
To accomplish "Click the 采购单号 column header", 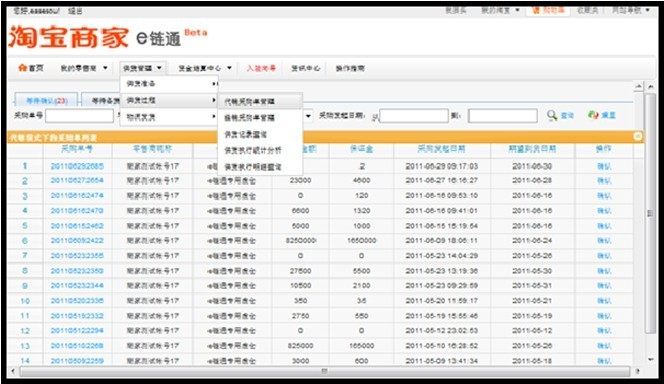I will (x=77, y=149).
